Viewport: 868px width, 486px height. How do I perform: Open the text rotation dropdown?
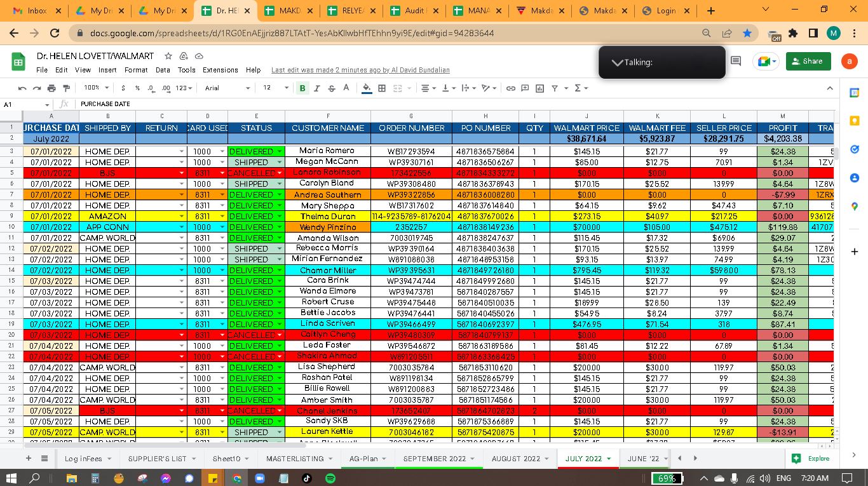click(489, 88)
